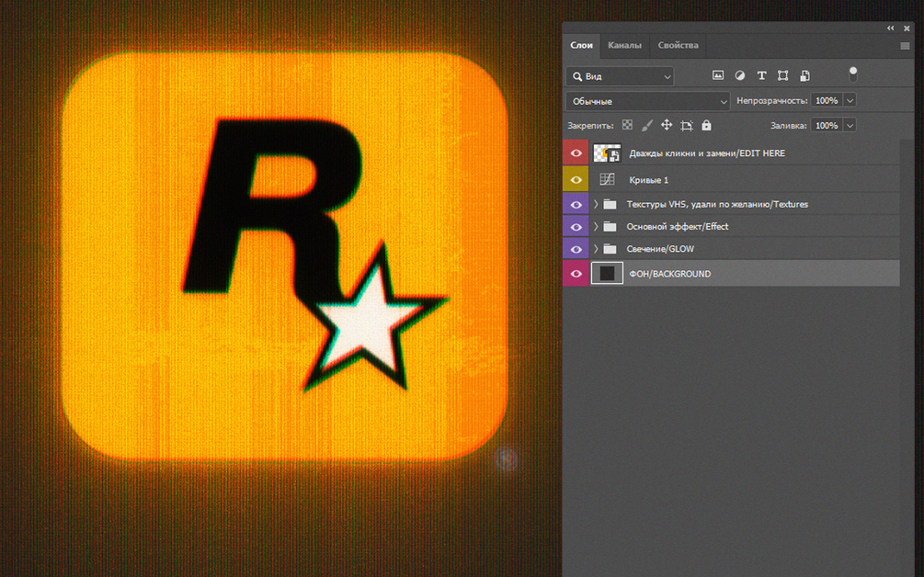Click the layers panel vertical scrollbar
This screenshot has height=577, width=924.
907,358
